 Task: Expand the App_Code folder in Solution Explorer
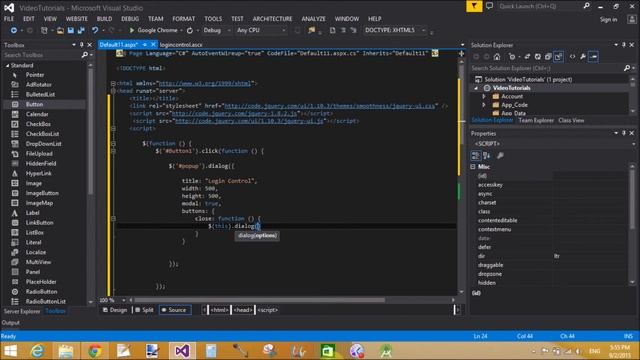point(484,105)
